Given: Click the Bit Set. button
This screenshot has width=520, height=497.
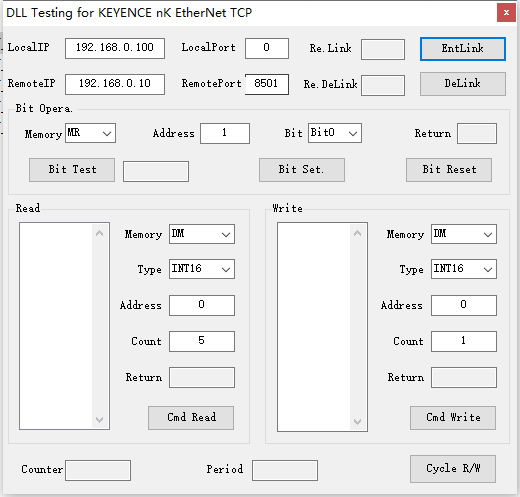Looking at the screenshot, I should (x=302, y=170).
